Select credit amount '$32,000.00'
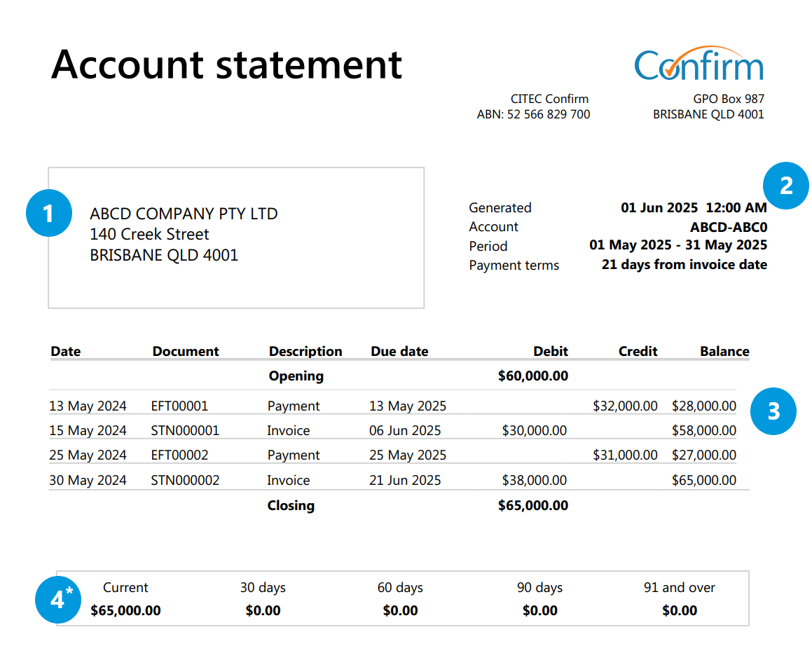The image size is (812, 667). coord(625,406)
